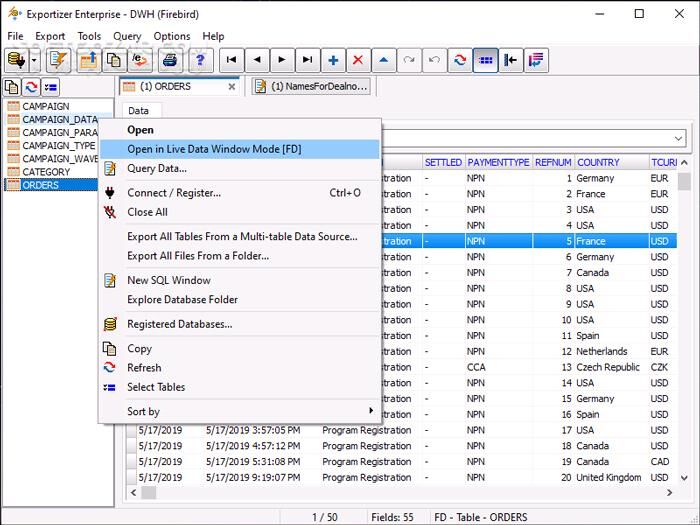Choose Export All Files From a Folder

coord(240,256)
